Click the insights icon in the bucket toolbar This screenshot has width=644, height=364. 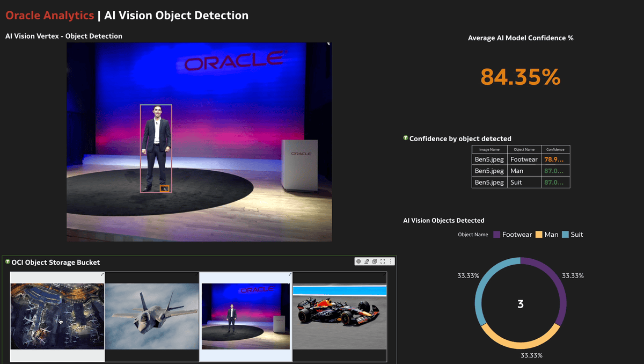coord(367,261)
